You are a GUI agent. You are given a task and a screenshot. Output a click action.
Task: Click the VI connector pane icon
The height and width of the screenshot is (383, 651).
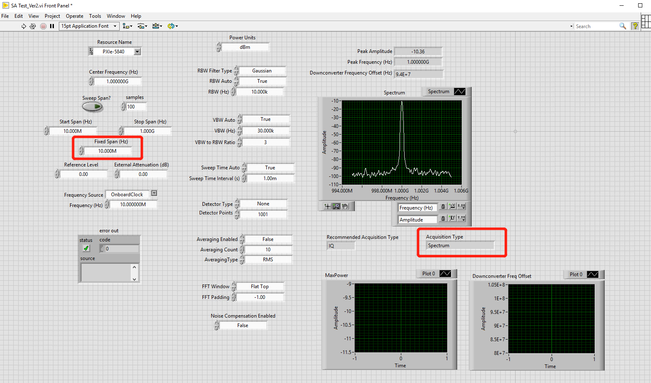pyautogui.click(x=646, y=22)
